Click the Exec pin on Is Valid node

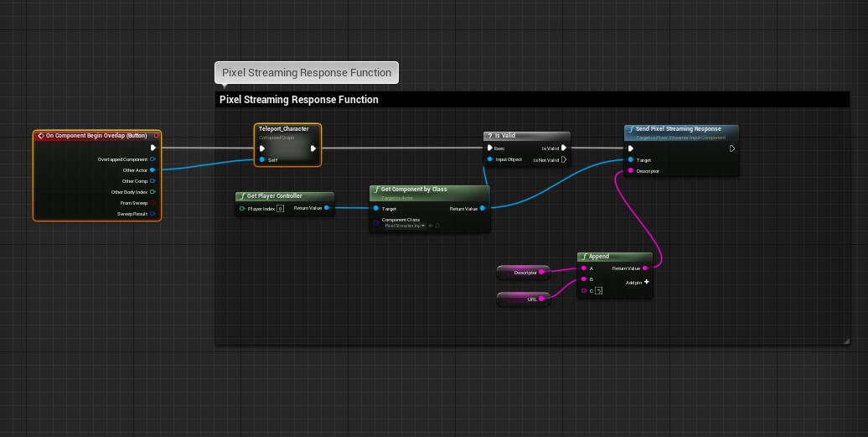[490, 148]
